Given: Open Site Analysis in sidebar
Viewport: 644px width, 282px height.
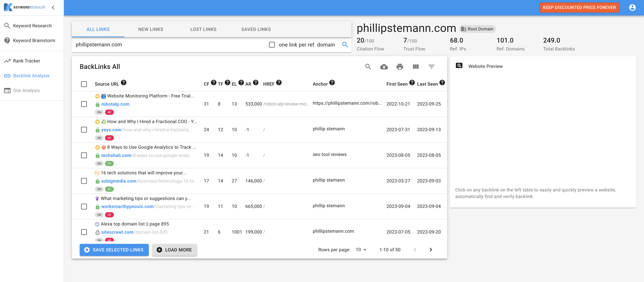Looking at the screenshot, I should [32, 90].
